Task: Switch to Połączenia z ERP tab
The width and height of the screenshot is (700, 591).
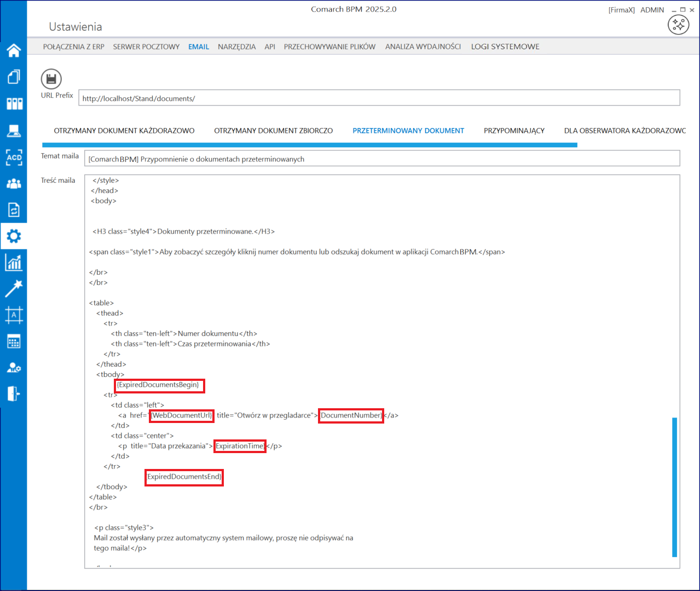Action: coord(74,47)
